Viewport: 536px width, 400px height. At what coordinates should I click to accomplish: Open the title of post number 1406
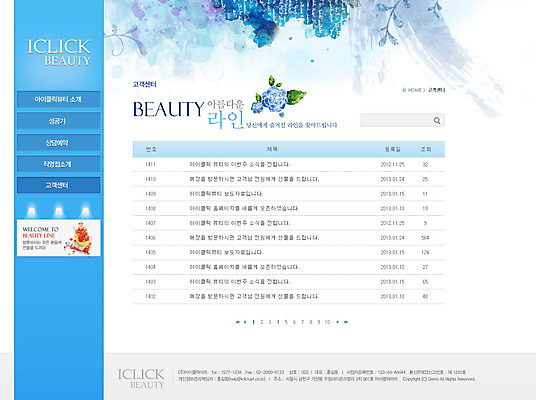pos(254,238)
